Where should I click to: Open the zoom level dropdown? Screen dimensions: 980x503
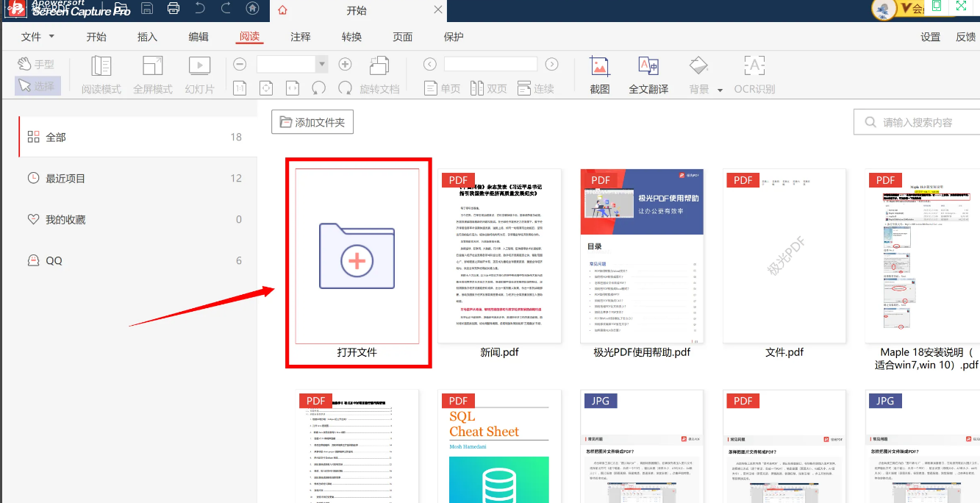[321, 65]
